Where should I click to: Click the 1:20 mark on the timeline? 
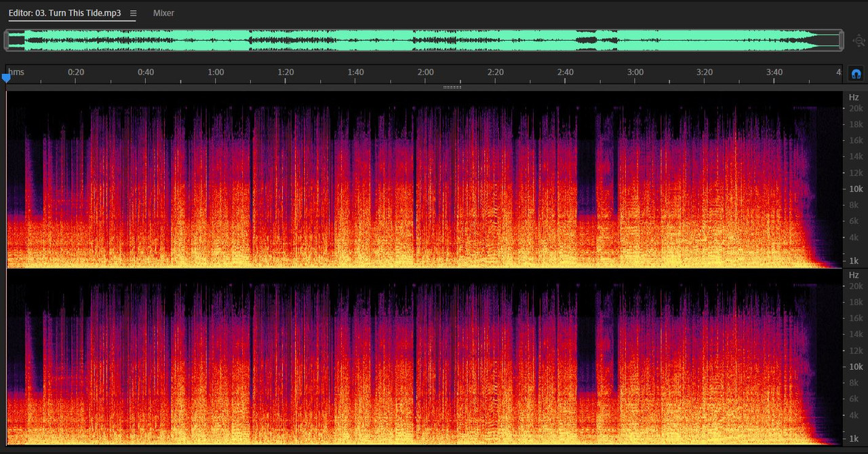[285, 72]
